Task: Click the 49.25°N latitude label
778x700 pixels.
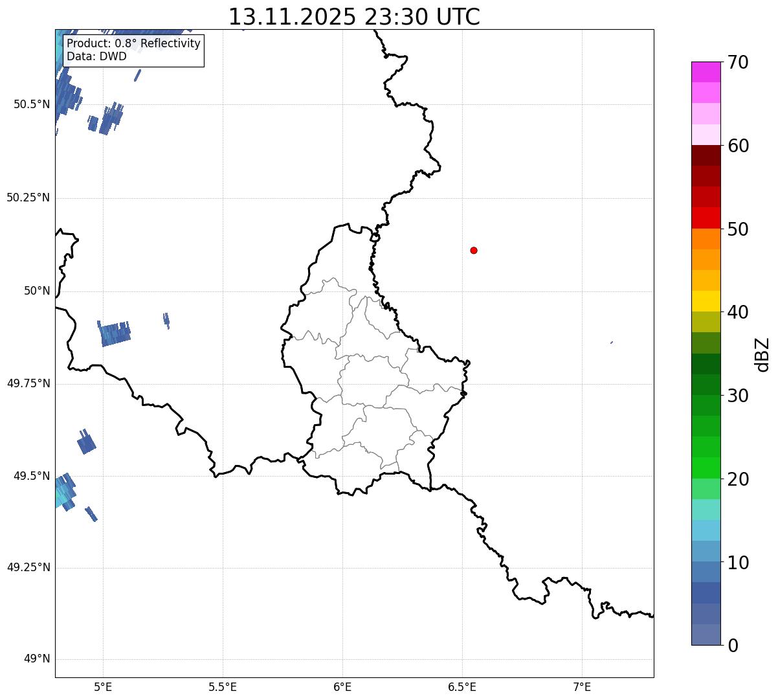Action: point(28,568)
